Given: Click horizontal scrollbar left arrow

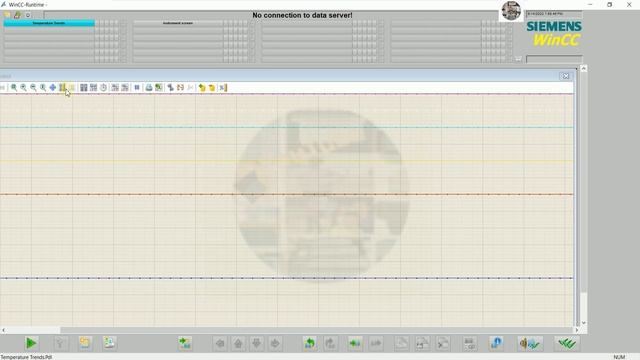Looking at the screenshot, I should (x=4, y=330).
